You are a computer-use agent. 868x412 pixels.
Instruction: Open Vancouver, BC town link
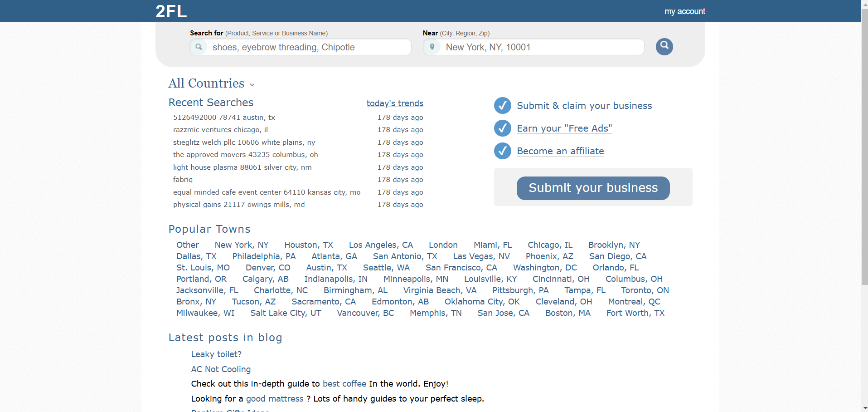[x=365, y=313]
